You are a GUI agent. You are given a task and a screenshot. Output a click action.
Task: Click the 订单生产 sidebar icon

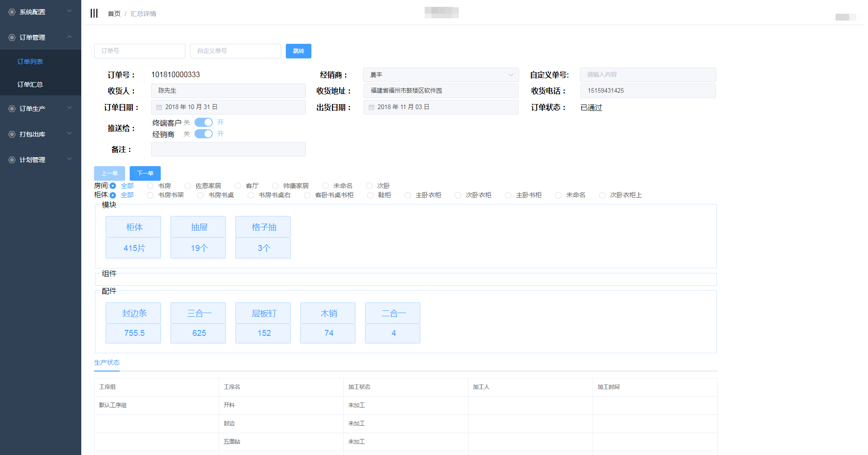[x=12, y=109]
